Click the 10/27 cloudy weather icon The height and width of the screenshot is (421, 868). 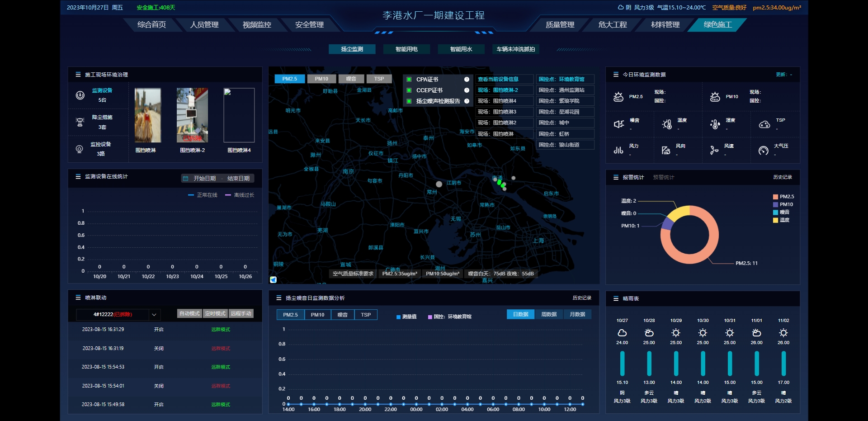[x=622, y=333]
